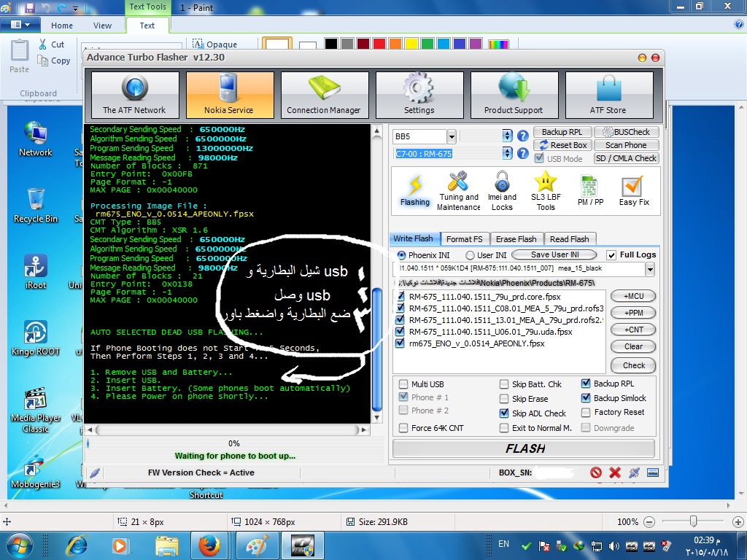Click the +MCU button
The width and height of the screenshot is (747, 560).
[x=633, y=296]
